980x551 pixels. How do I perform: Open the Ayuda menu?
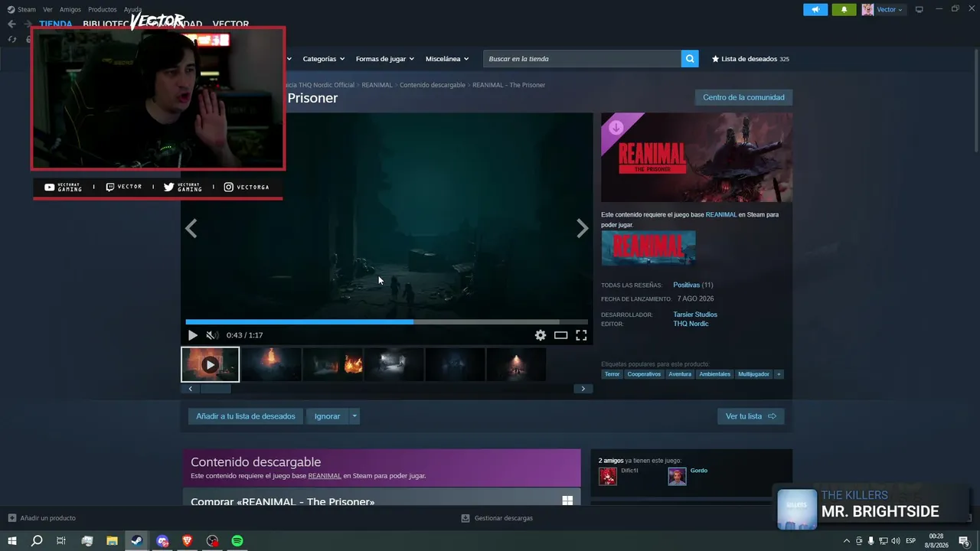click(133, 9)
